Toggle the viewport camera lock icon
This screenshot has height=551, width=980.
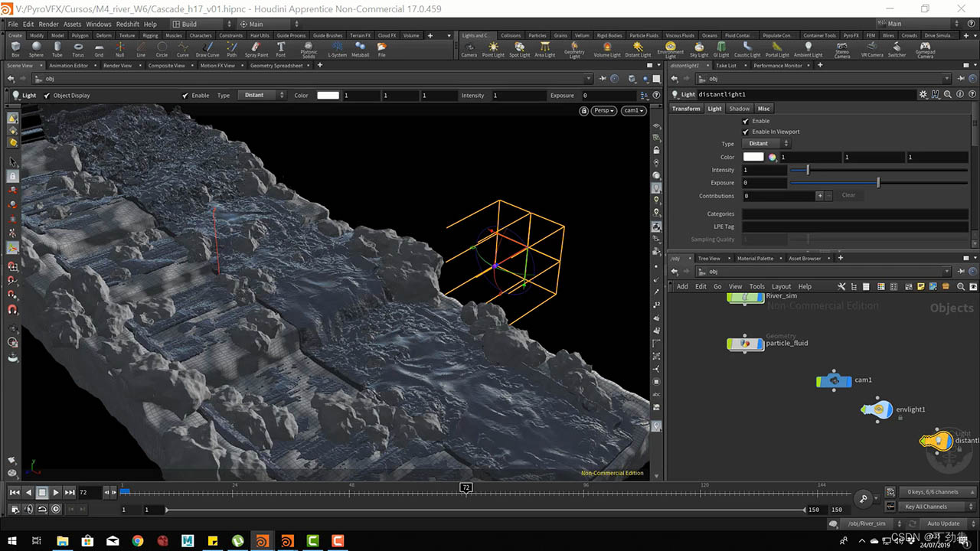coord(584,110)
